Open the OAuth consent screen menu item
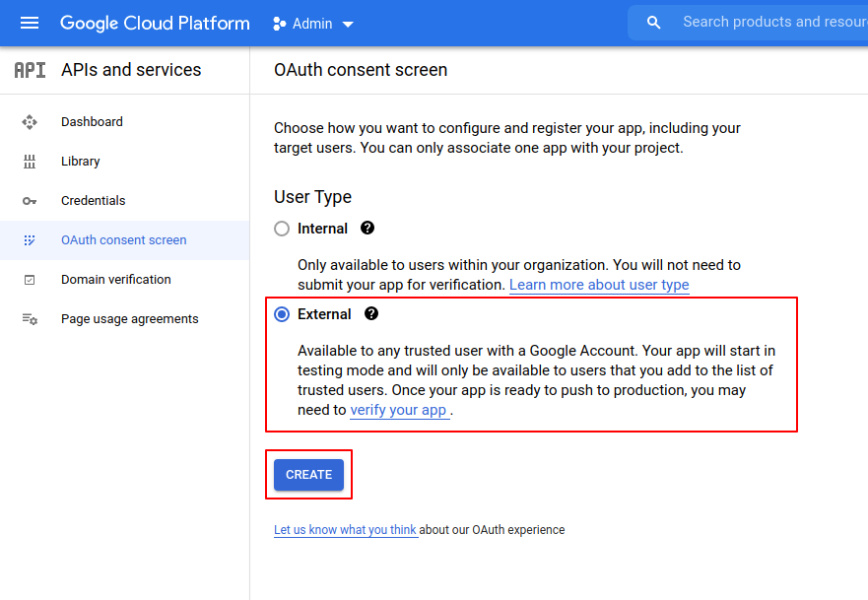868x600 pixels. [x=123, y=240]
